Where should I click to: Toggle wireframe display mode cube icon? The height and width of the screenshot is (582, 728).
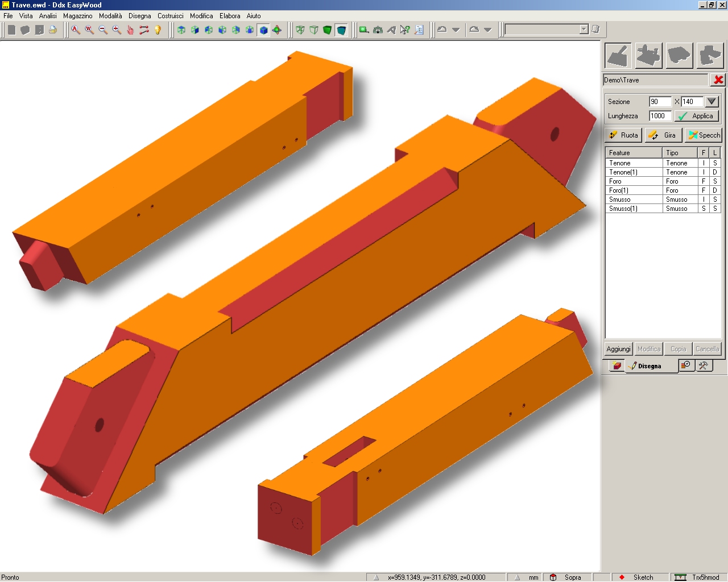[300, 30]
